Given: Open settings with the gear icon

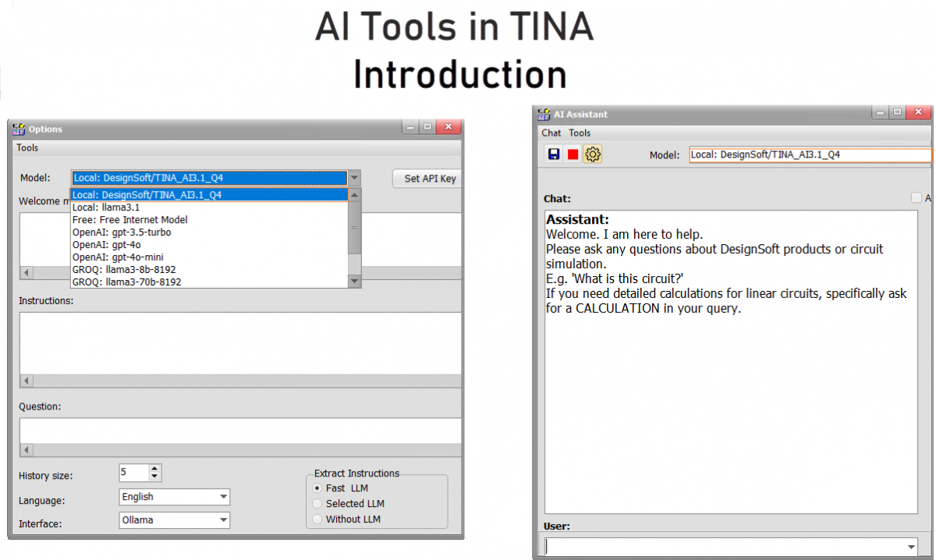Looking at the screenshot, I should coord(593,154).
